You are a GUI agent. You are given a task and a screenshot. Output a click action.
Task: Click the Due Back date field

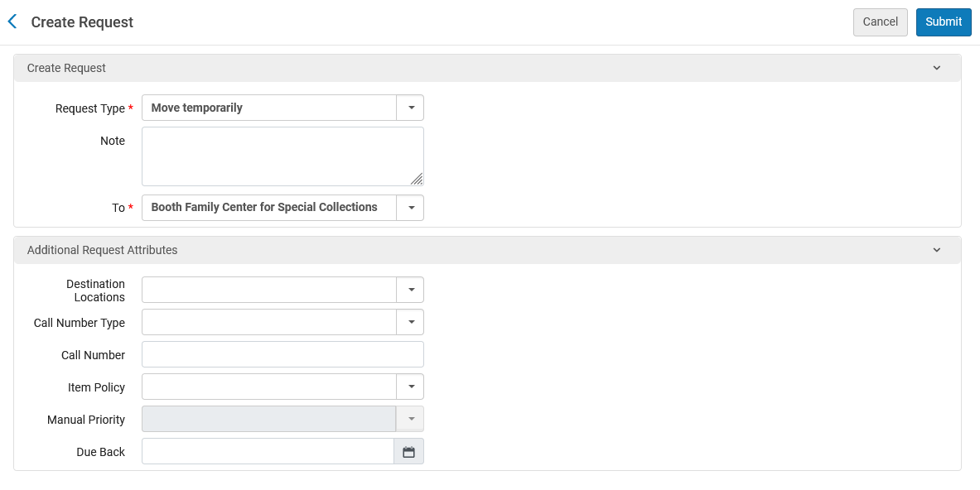click(268, 451)
